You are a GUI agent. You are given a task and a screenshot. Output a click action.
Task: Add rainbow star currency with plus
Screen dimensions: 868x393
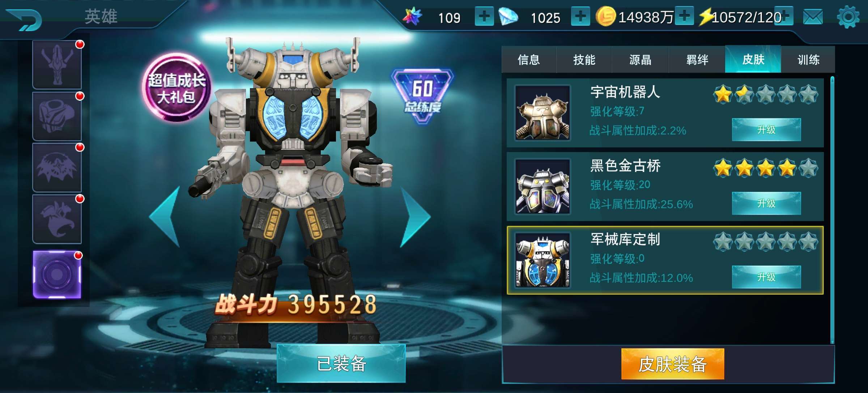click(484, 17)
